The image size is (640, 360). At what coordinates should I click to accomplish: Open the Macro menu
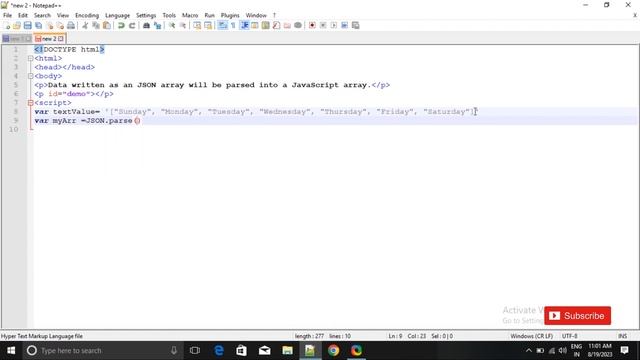(190, 15)
